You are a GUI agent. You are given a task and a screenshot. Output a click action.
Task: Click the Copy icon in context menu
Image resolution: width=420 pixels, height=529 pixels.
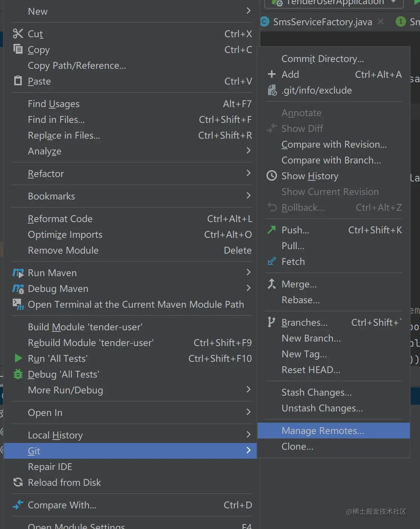click(x=18, y=49)
